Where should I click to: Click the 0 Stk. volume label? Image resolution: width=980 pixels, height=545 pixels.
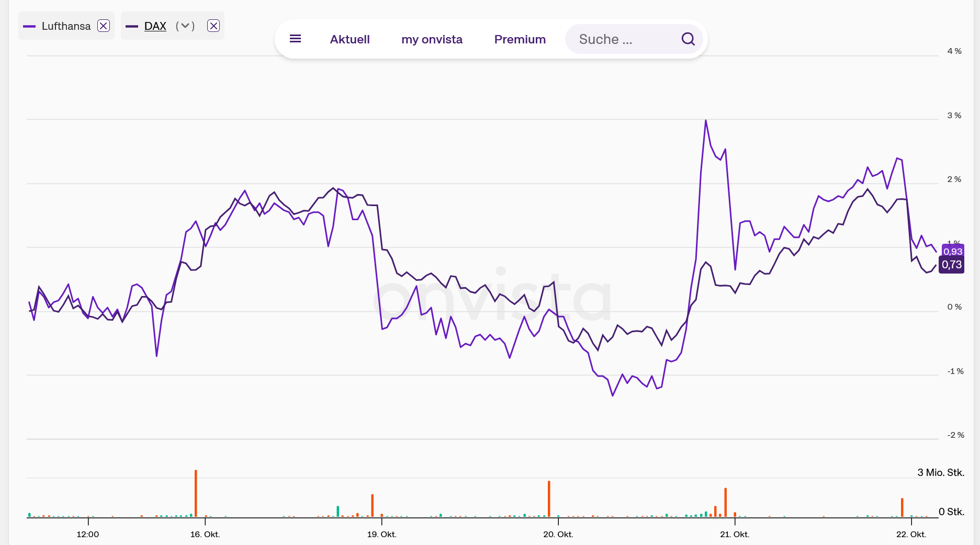point(951,512)
